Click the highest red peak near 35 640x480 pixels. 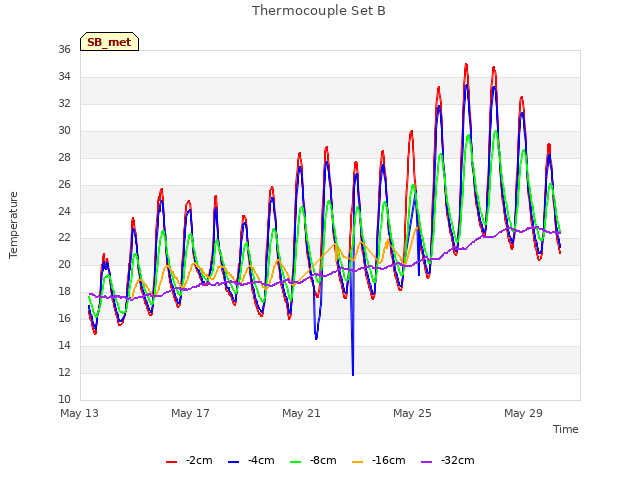pyautogui.click(x=466, y=65)
